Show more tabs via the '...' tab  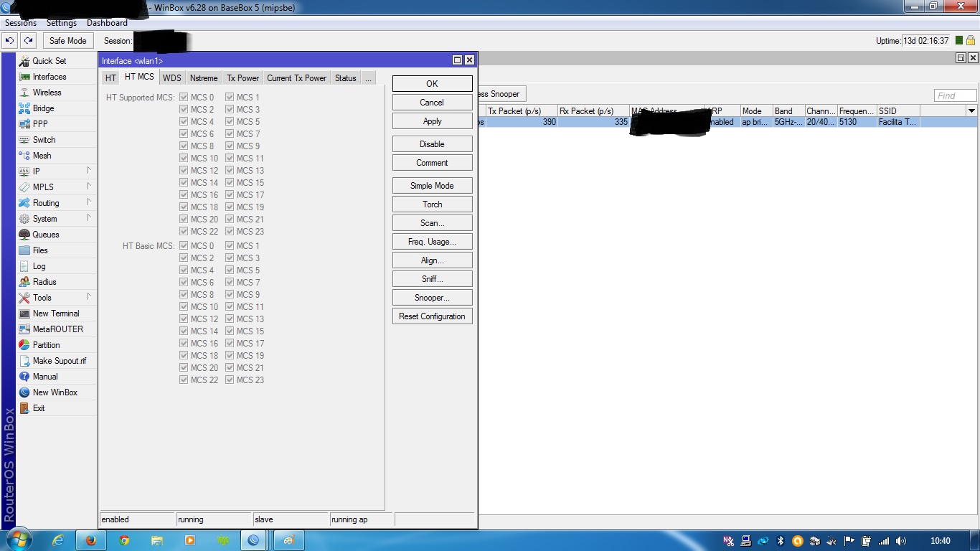click(x=368, y=78)
